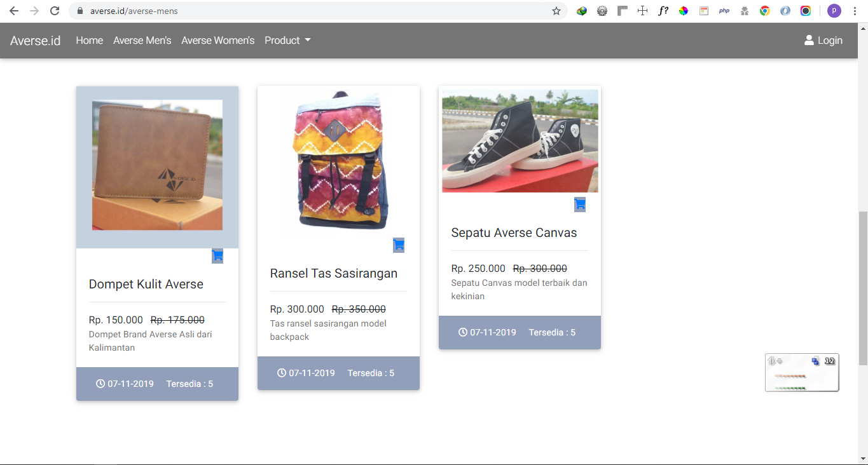Click the address bar URL field
868x465 pixels.
click(x=318, y=11)
